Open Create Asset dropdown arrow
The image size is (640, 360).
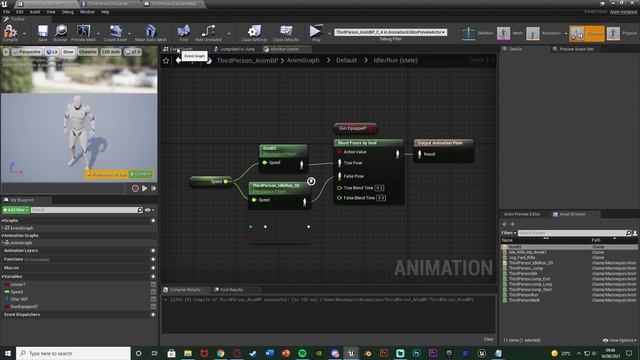point(129,33)
